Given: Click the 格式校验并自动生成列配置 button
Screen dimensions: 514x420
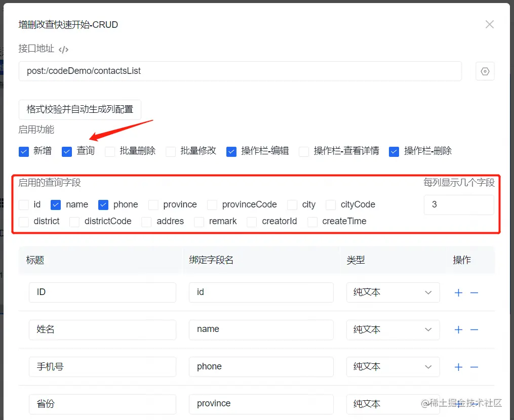Looking at the screenshot, I should (80, 109).
